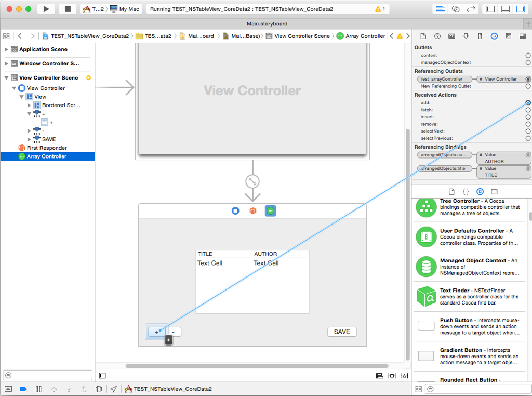532x396 pixels.
Task: Disconnect the test_arrayController referencing outlet
Action: coord(481,79)
